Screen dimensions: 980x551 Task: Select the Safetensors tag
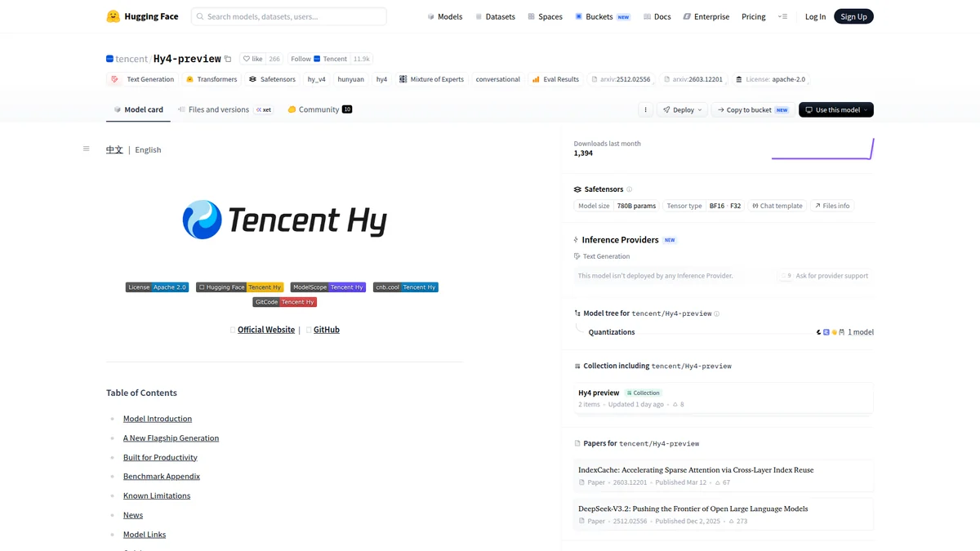[272, 79]
